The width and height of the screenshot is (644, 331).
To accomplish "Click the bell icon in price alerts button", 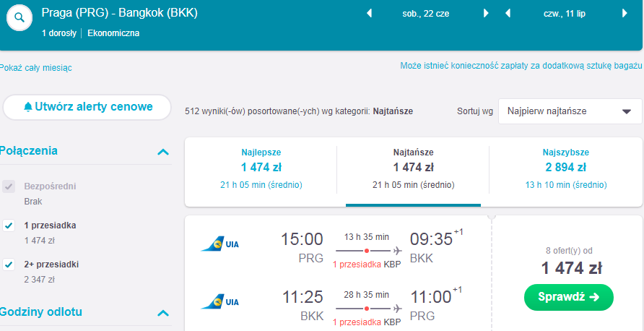I will (x=28, y=107).
